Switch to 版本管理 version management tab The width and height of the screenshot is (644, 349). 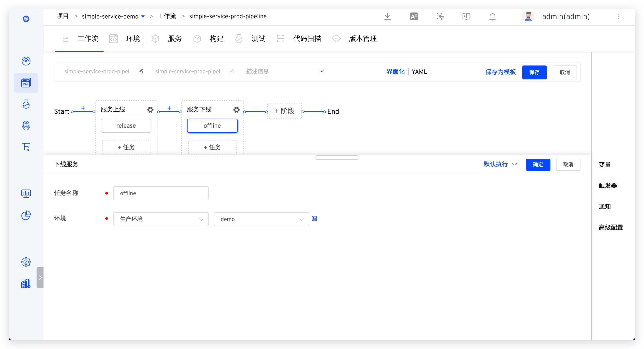point(362,38)
